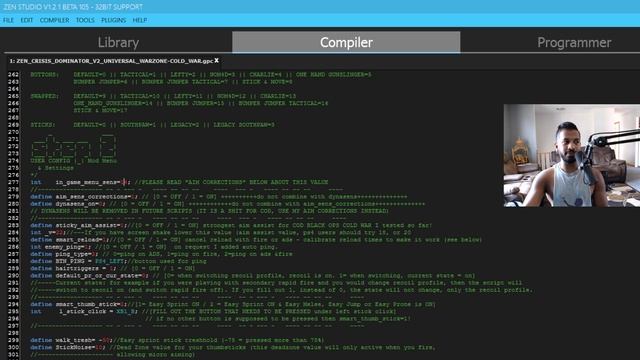This screenshot has height=360, width=640.
Task: Click the DYNASENS WILL BE REMOVED comment line 281
Action: pos(209,211)
